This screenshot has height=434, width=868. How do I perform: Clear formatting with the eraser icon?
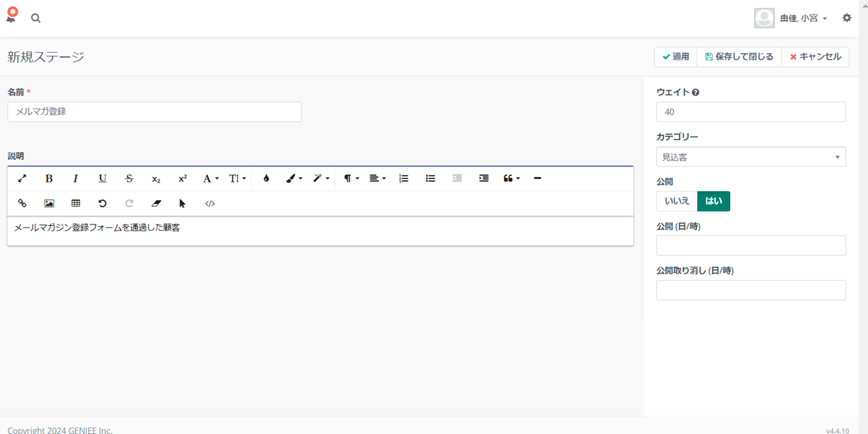click(156, 203)
